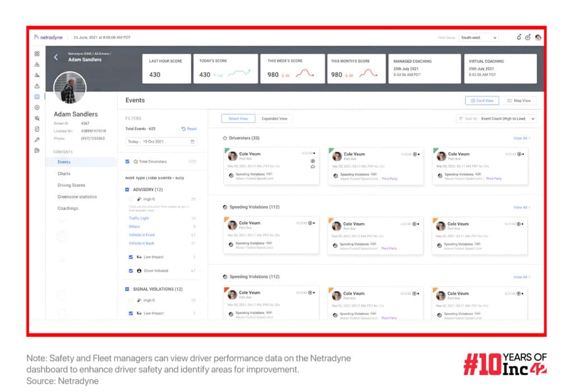This screenshot has width=573, height=392.
Task: Check the High G box under Advisory
Action: 131,199
